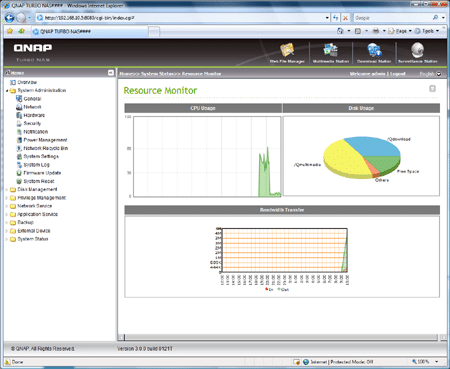Go back with browser Back arrow

10,18
